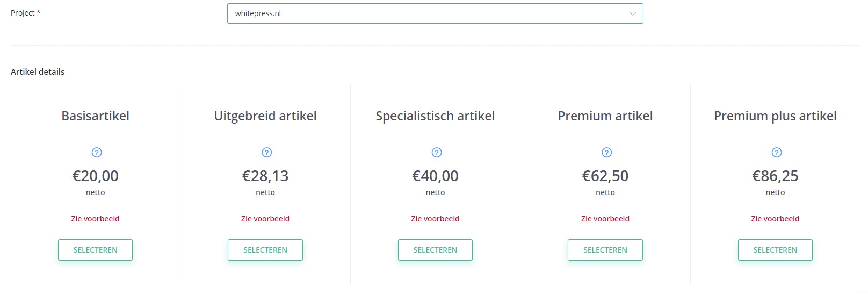
Task: Open help icon for Uitgebreid artikel
Action: (266, 153)
